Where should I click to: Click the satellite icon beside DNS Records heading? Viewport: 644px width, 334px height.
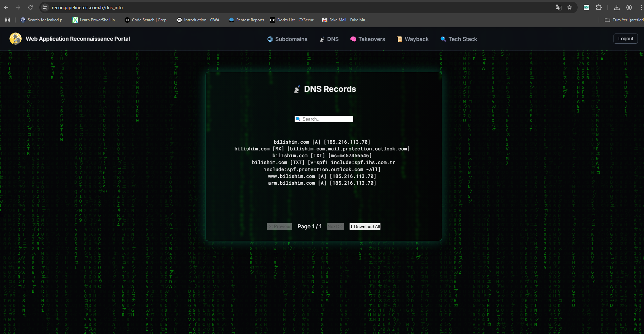click(x=297, y=89)
